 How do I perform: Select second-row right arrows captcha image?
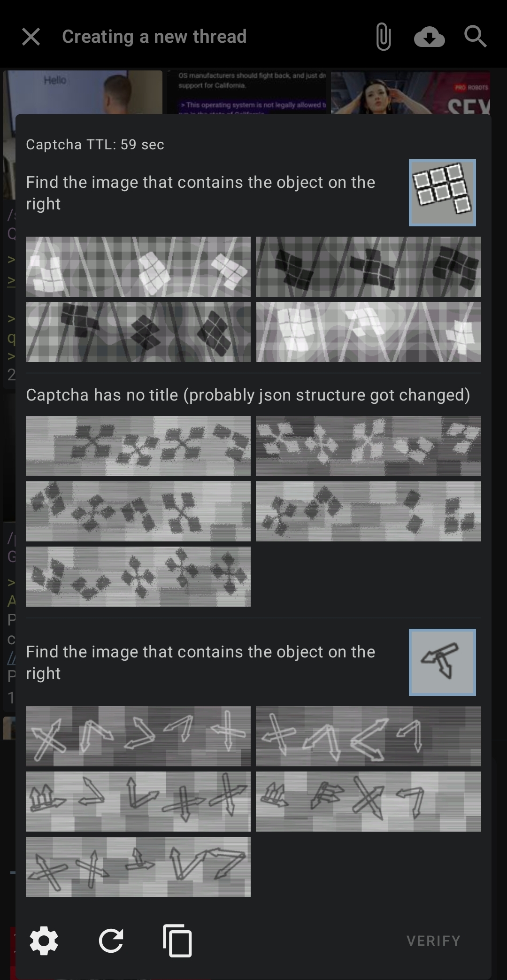coord(369,802)
